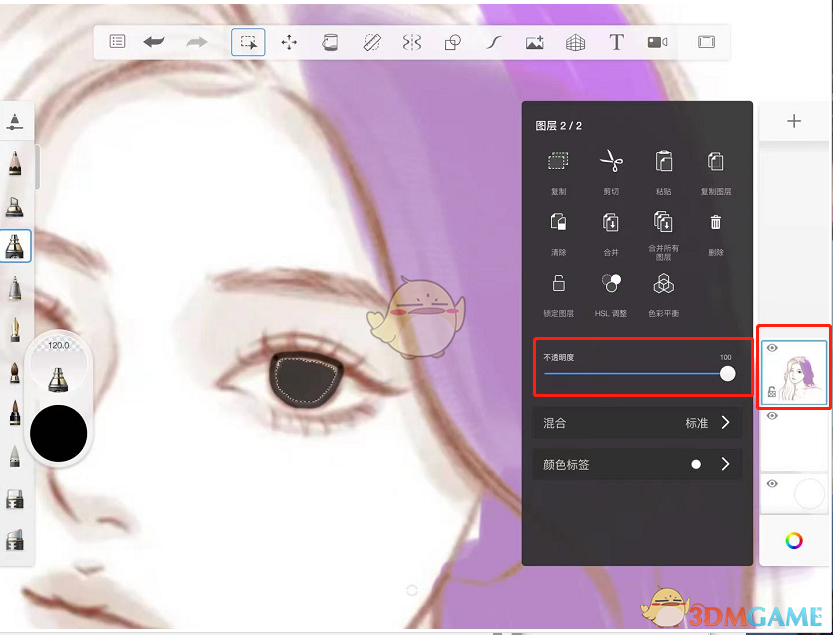
Task: Click the rainbow color swatch at bottom right
Action: tap(793, 541)
